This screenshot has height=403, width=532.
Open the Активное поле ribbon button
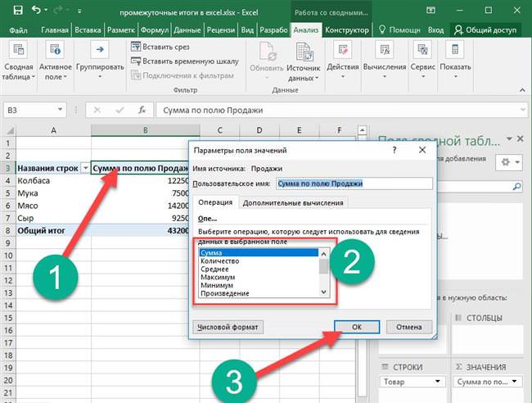56,61
